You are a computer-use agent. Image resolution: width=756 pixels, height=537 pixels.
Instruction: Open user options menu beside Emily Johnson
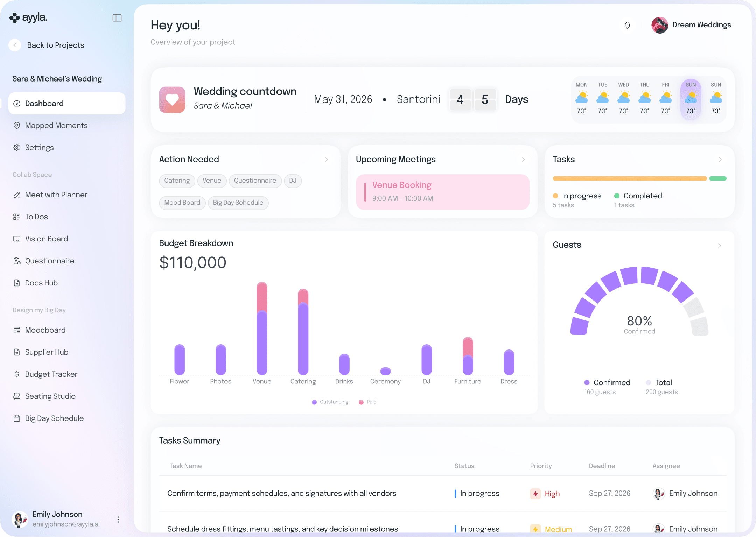(x=118, y=519)
